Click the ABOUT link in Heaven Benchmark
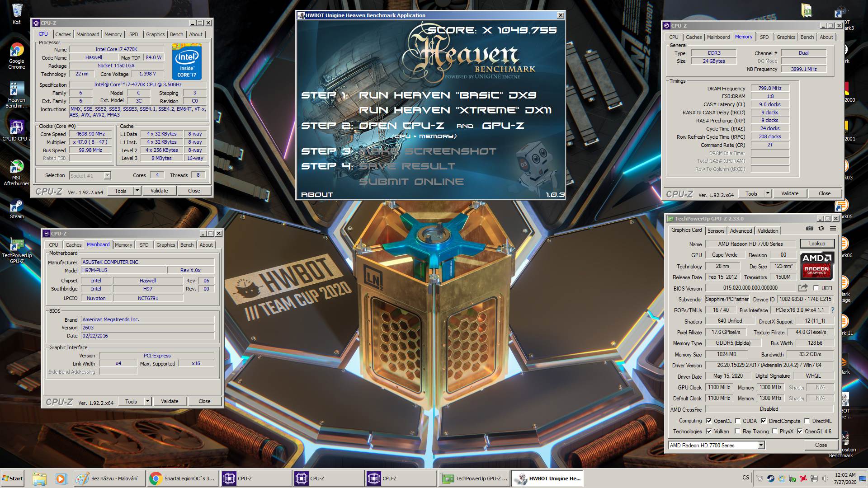This screenshot has height=488, width=868. [x=317, y=195]
